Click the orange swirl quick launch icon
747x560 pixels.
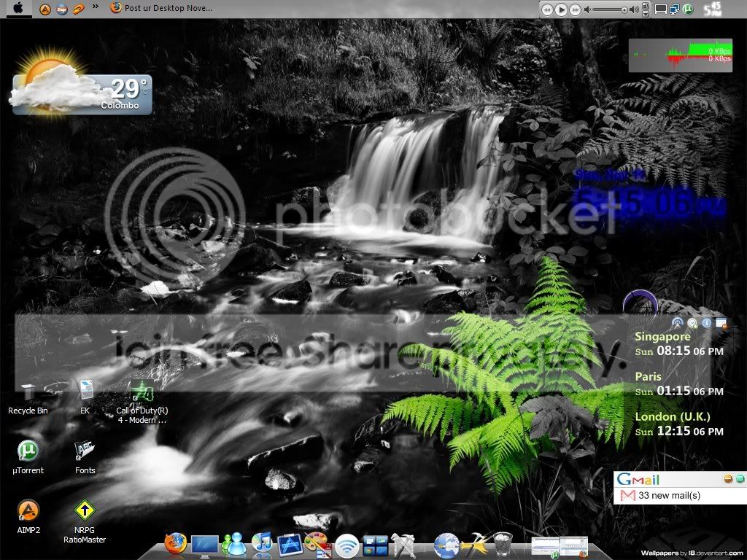click(x=79, y=9)
